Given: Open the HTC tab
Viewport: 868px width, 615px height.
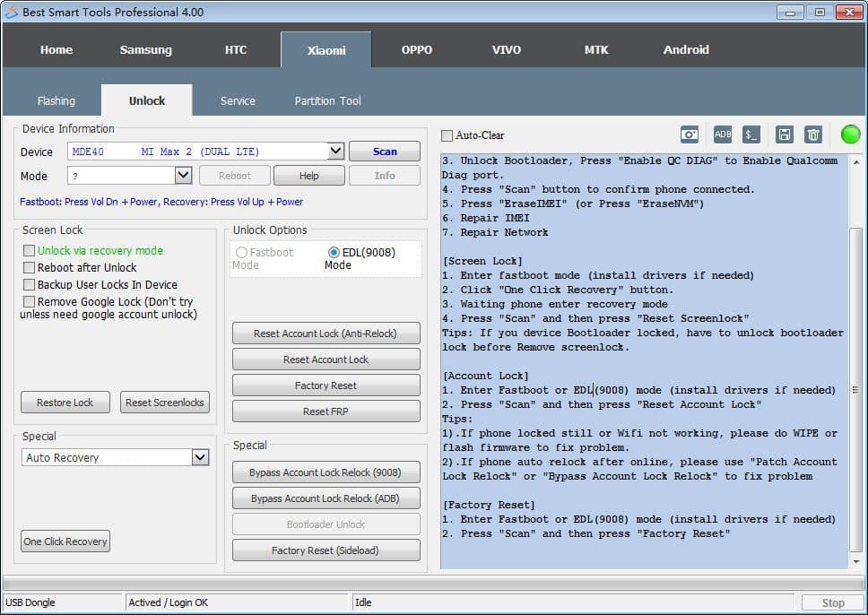Looking at the screenshot, I should point(236,50).
